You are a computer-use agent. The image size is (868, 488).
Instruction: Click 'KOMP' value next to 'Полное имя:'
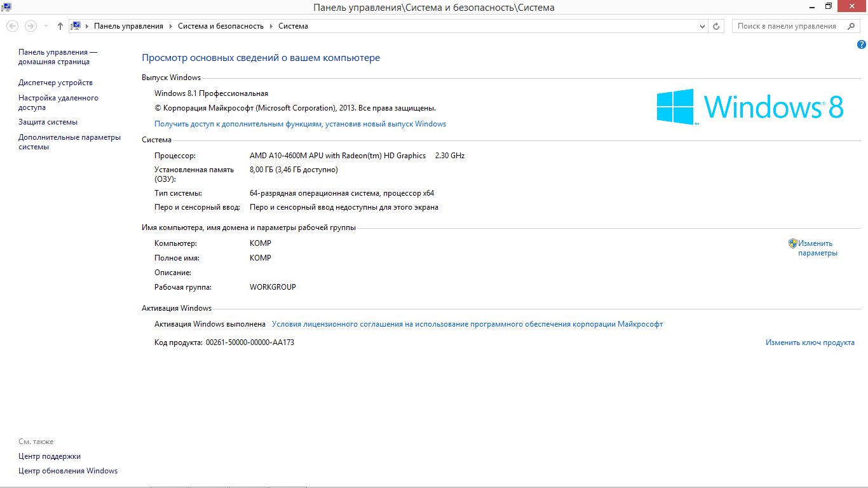point(261,258)
